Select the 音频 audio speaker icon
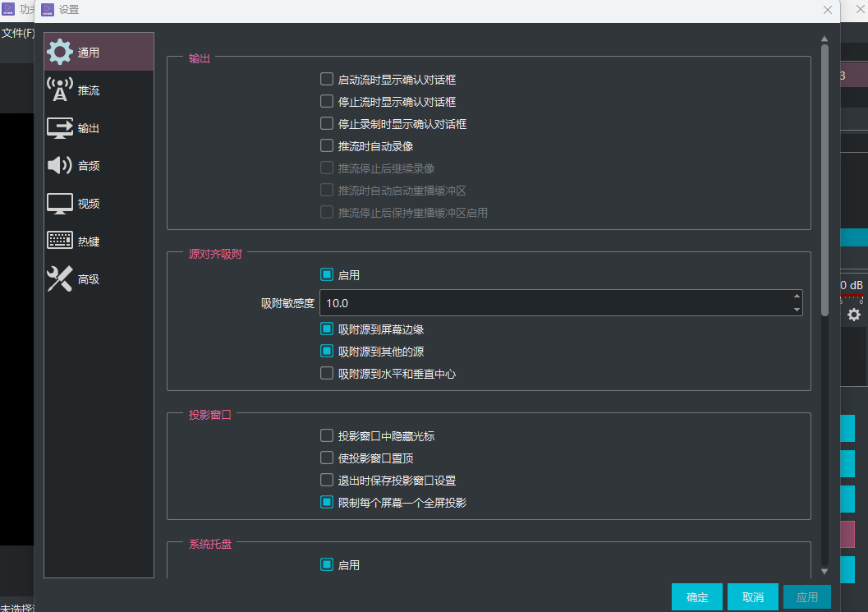The image size is (868, 612). coord(60,165)
